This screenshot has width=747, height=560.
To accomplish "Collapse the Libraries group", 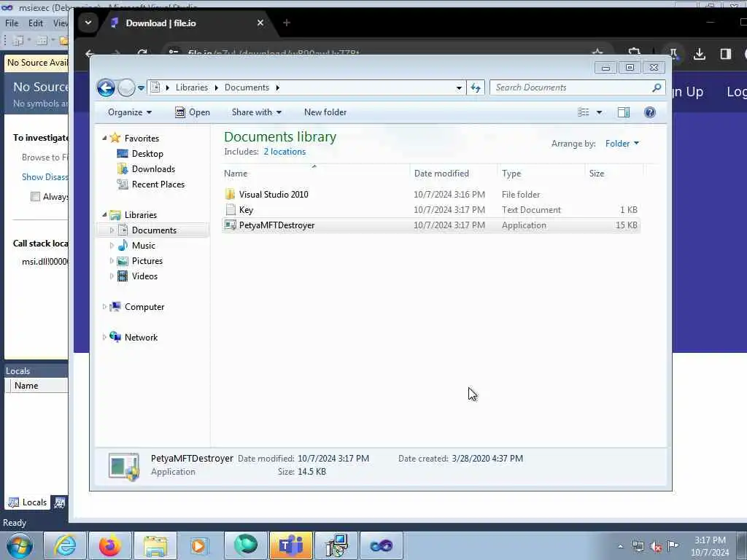I will tap(104, 215).
